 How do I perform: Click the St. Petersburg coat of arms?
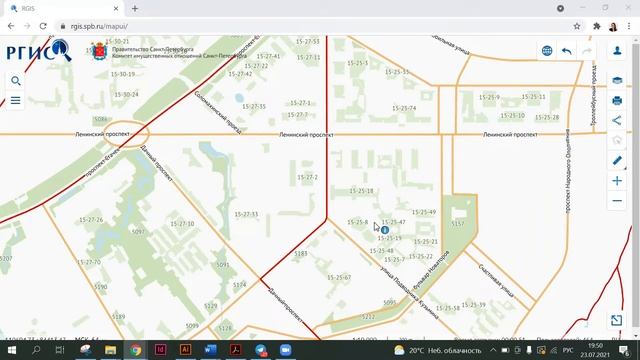pyautogui.click(x=99, y=51)
